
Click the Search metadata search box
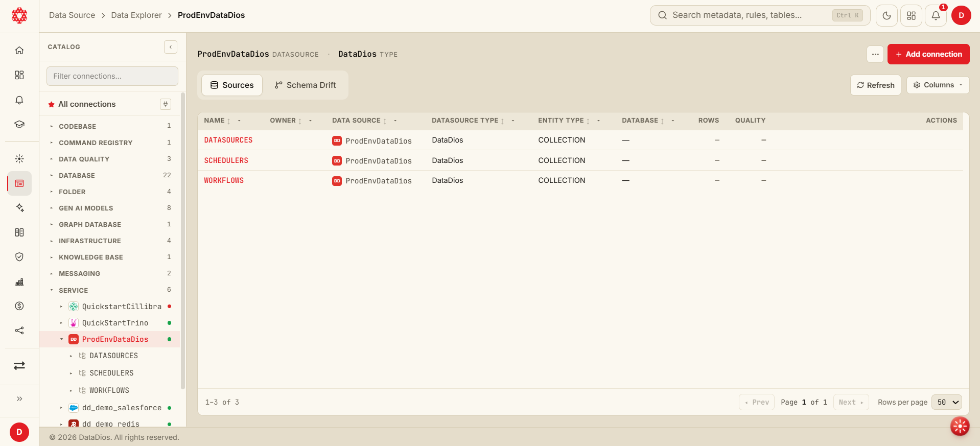coord(760,15)
